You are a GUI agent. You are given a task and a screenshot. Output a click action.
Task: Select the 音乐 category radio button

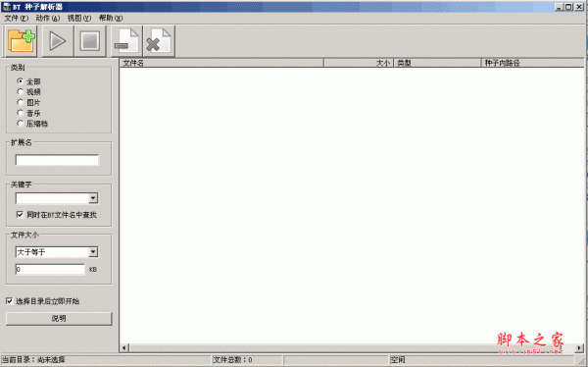(x=21, y=113)
